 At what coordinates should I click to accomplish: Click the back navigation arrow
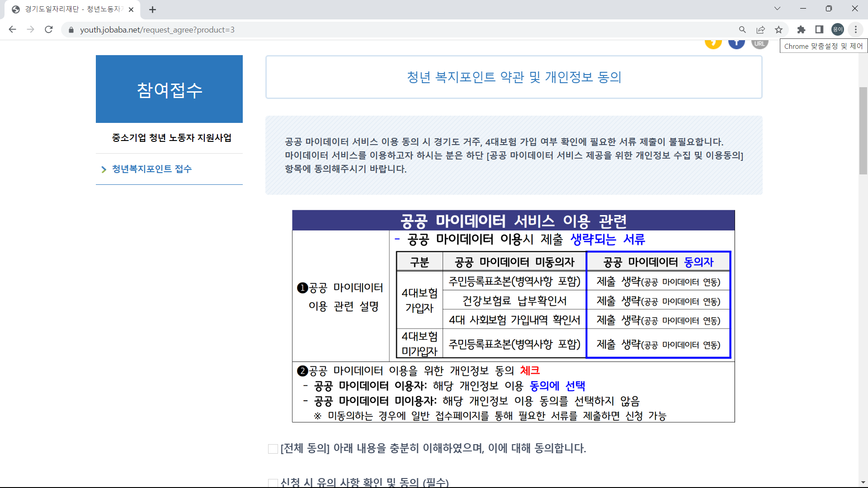[x=12, y=29]
